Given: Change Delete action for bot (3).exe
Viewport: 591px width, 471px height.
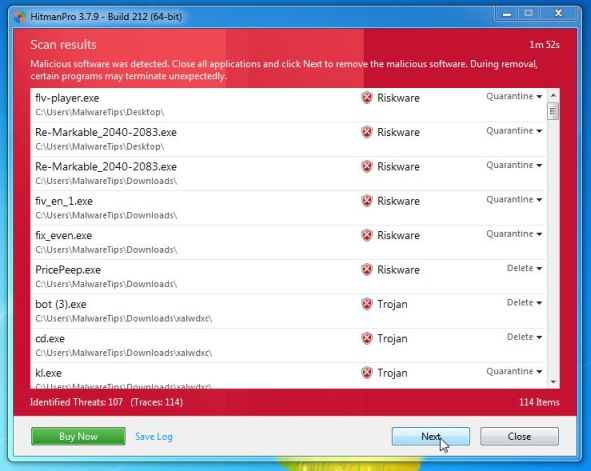Looking at the screenshot, I should point(524,303).
